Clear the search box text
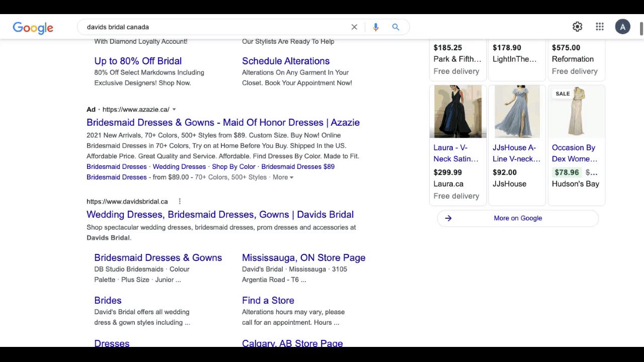The width and height of the screenshot is (644, 362). pos(354,27)
